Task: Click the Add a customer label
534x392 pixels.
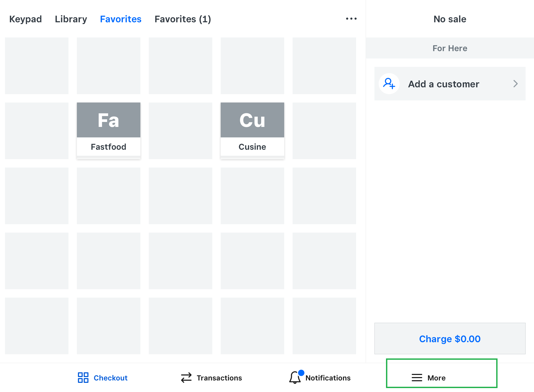Action: coord(443,84)
